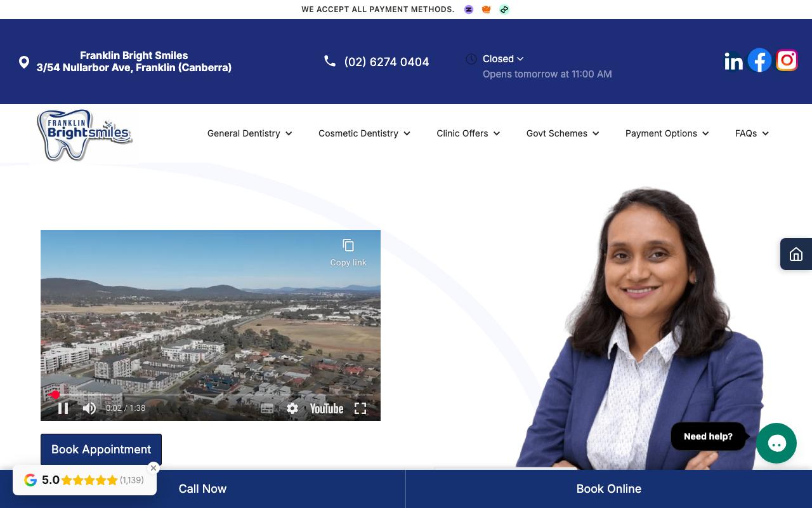The image size is (812, 508).
Task: Open the Instagram profile icon
Action: [787, 60]
